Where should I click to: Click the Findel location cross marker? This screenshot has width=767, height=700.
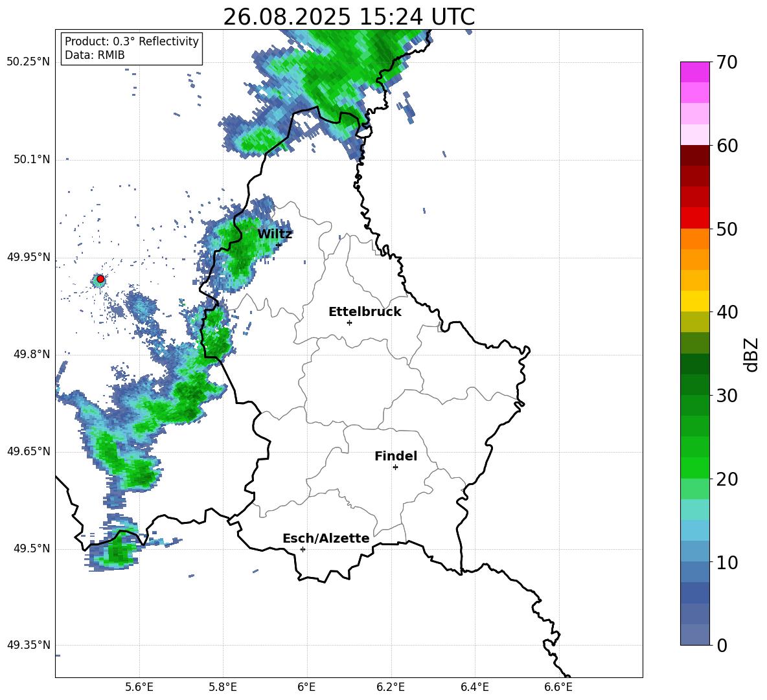coord(395,468)
